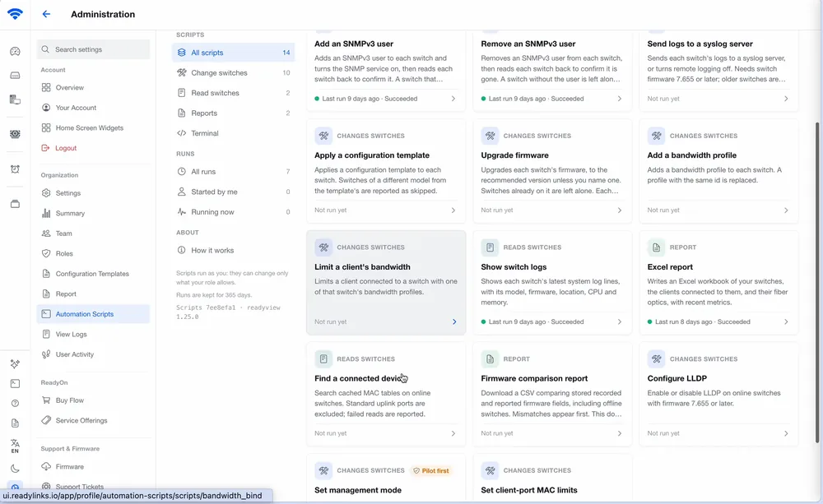Show runs Started by me
This screenshot has height=504, width=823.
pyautogui.click(x=233, y=192)
